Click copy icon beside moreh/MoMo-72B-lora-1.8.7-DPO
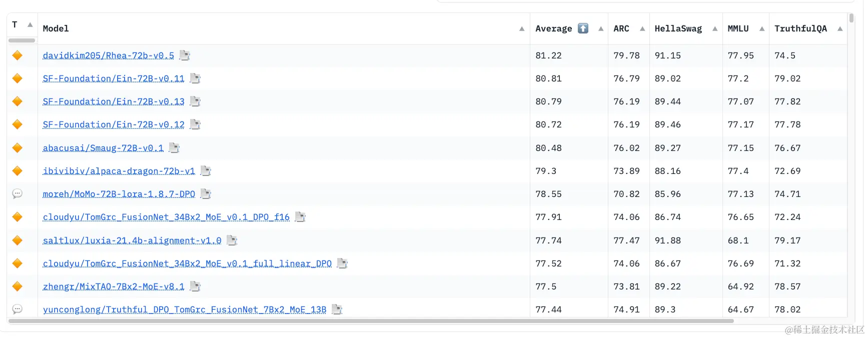Image resolution: width=868 pixels, height=338 pixels. tap(206, 194)
